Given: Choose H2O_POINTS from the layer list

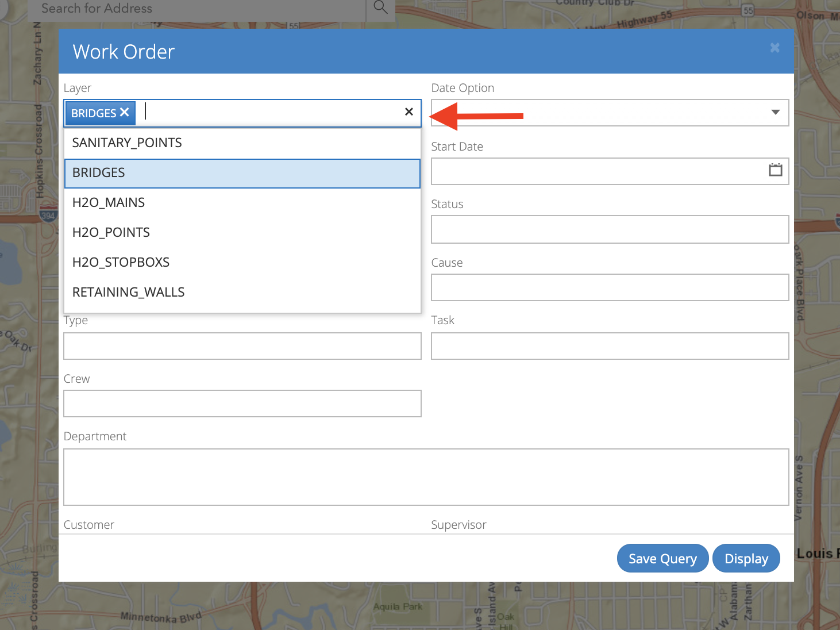Looking at the screenshot, I should [242, 233].
